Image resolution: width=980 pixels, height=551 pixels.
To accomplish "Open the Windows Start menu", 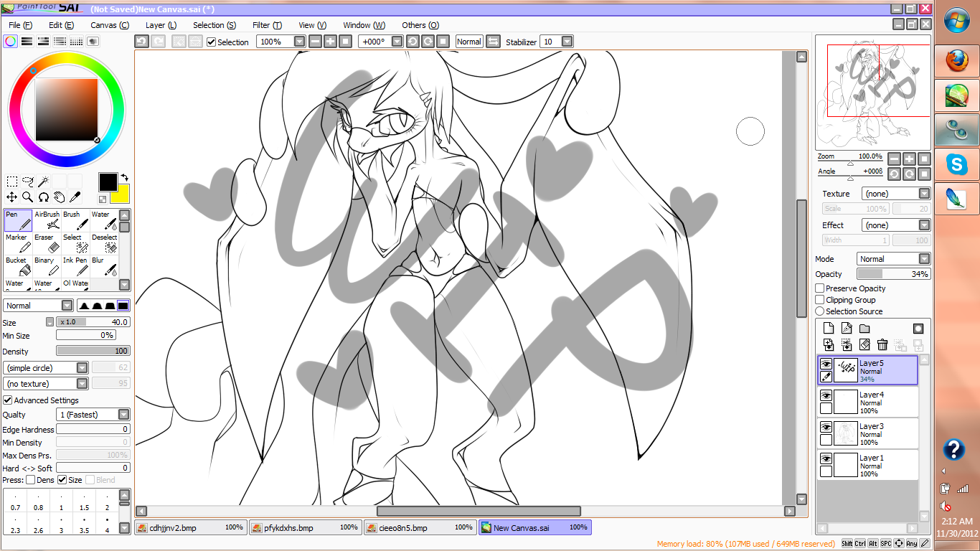I will click(x=957, y=21).
